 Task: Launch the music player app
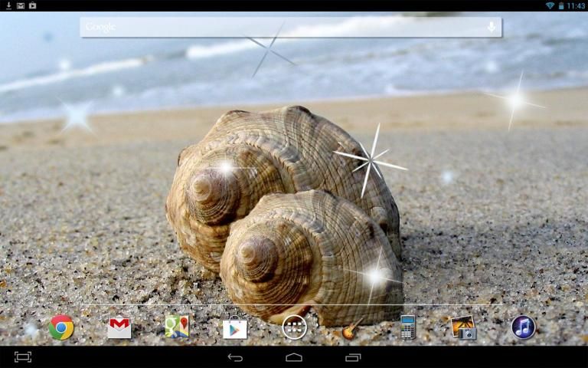(x=523, y=327)
